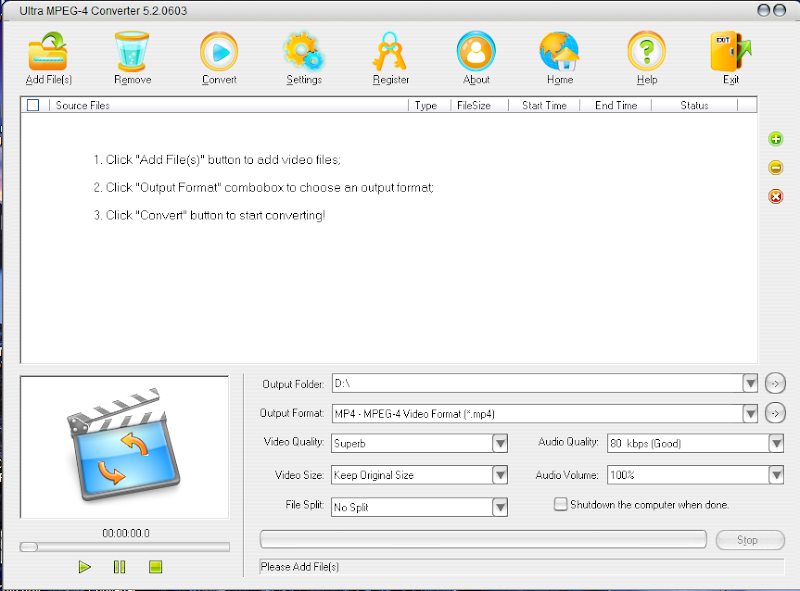Expand the Output Format dropdown

point(750,413)
